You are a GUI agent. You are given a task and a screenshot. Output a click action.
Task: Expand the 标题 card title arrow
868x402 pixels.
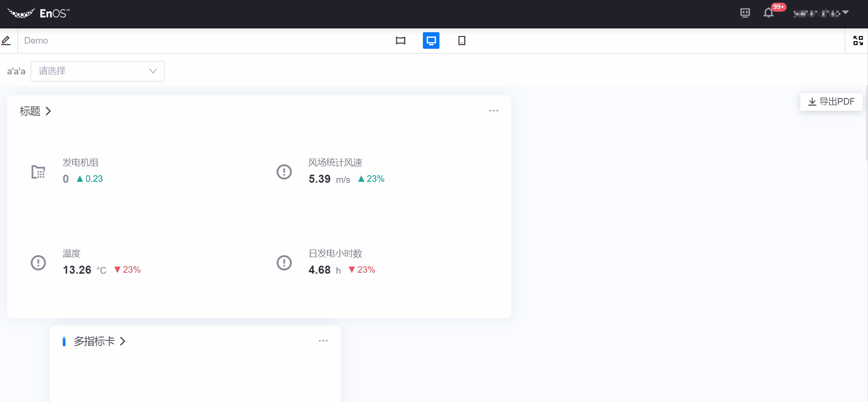click(48, 111)
